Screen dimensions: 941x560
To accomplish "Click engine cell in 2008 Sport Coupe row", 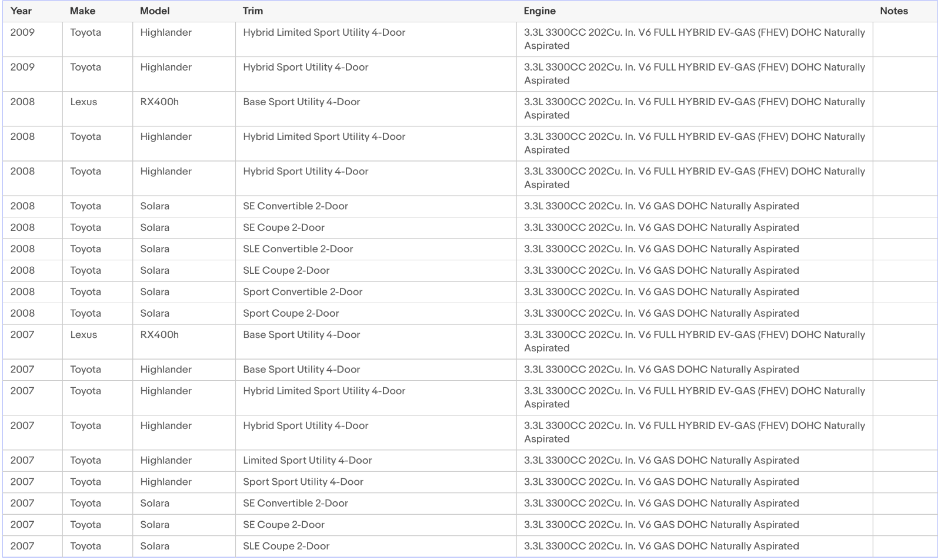I will 695,313.
